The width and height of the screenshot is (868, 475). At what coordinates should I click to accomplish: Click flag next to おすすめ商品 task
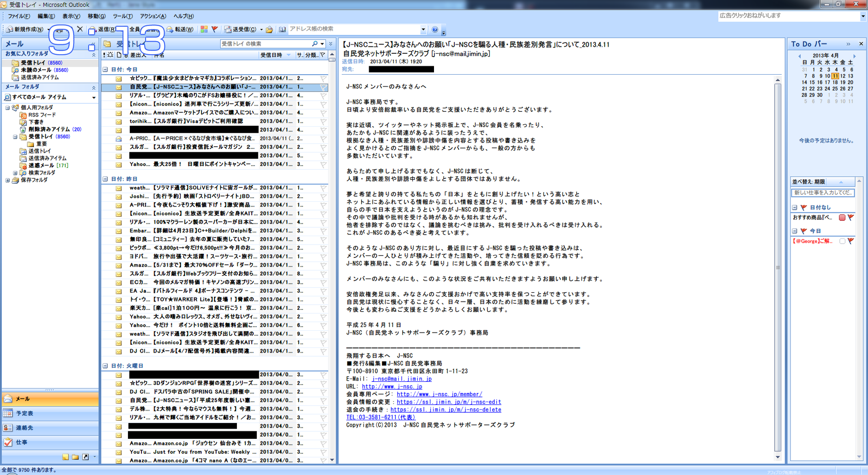(851, 218)
